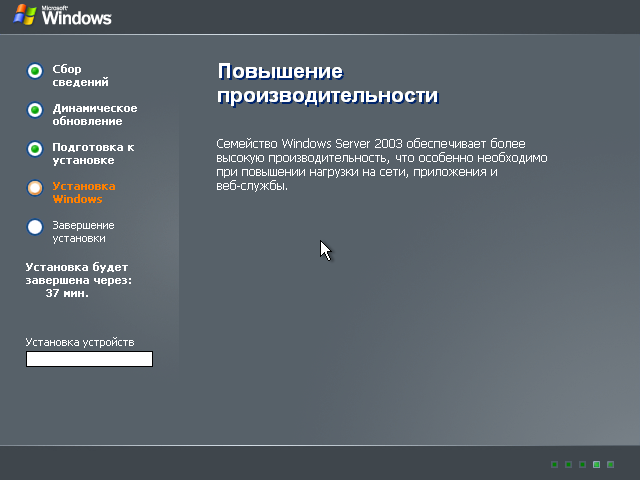Click the '37 мин.' remaining time text

pos(67,293)
